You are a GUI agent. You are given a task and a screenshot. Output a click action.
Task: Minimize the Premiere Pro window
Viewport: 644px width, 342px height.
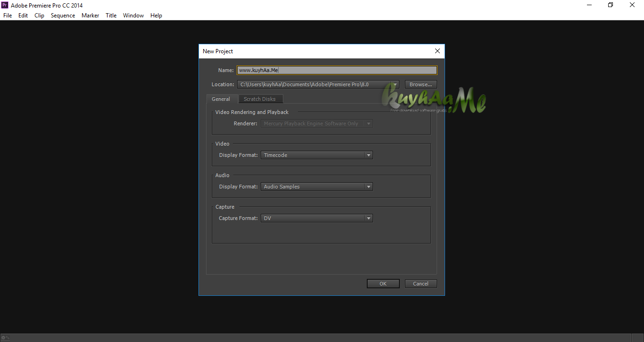point(590,5)
